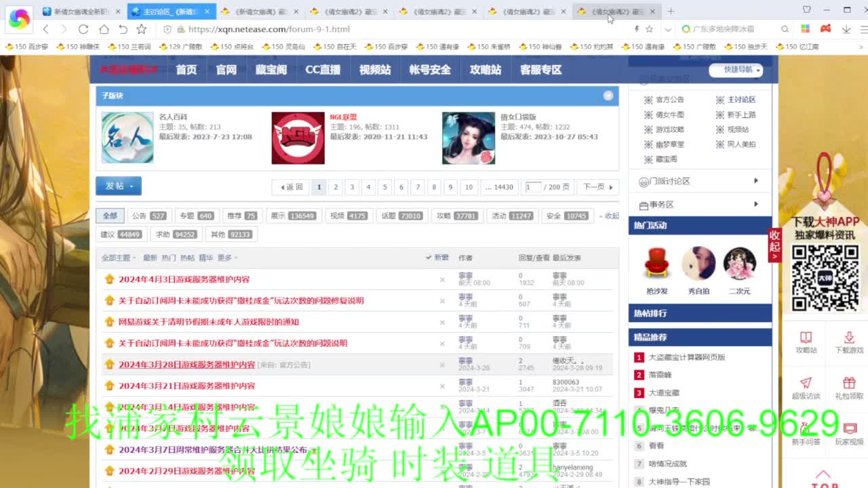Click the 二次元 avatar icon

(x=740, y=264)
